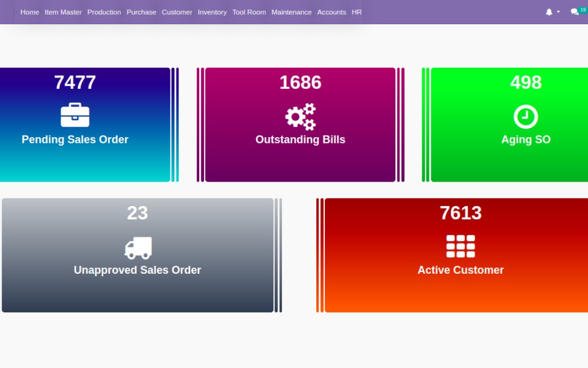The height and width of the screenshot is (368, 588).
Task: Select the Inventory menu
Action: [212, 12]
